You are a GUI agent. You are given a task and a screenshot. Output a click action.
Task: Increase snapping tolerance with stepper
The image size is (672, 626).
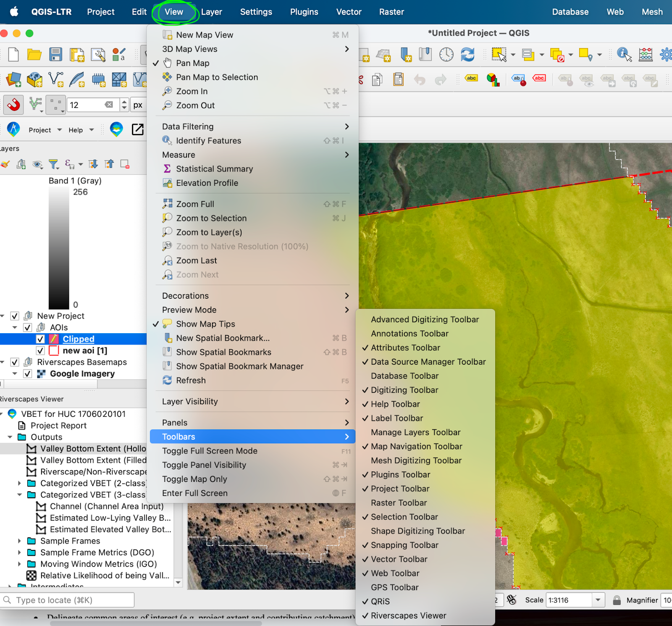click(x=124, y=102)
